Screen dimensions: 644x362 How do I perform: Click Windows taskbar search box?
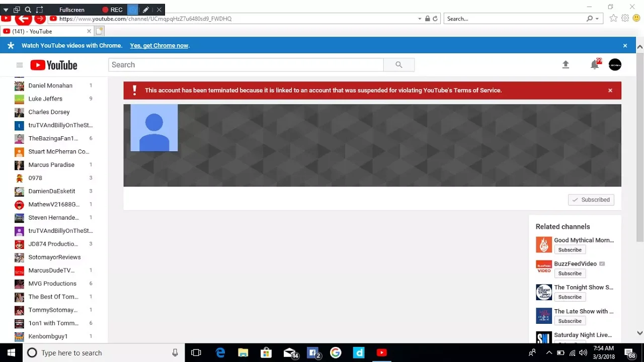(104, 352)
